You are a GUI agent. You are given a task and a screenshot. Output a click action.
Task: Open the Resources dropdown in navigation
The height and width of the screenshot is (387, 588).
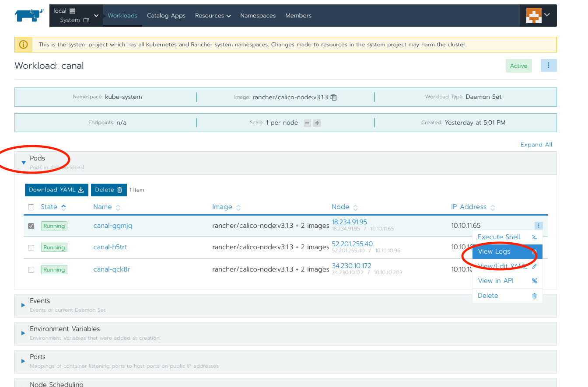213,15
